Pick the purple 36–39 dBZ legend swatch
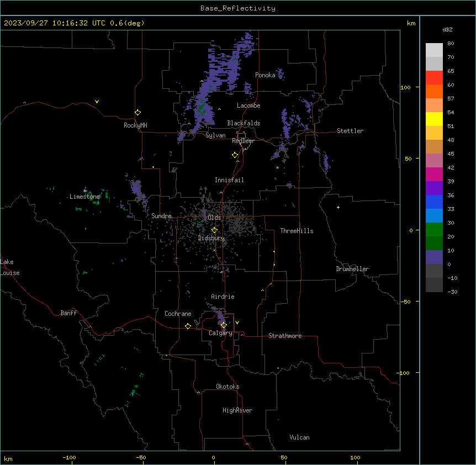This screenshot has height=465, width=476. pyautogui.click(x=434, y=188)
